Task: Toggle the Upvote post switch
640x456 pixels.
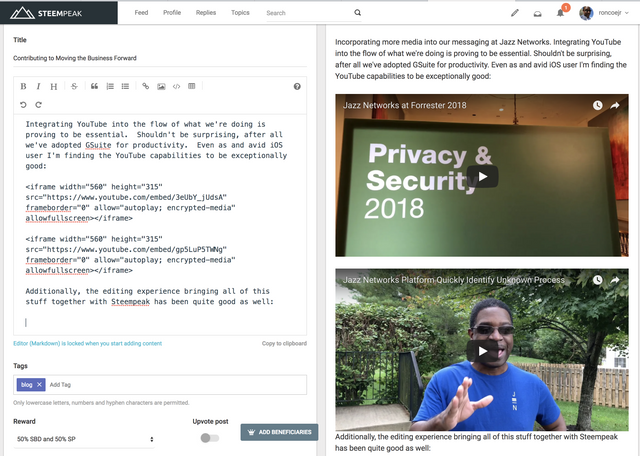Action: tap(210, 438)
